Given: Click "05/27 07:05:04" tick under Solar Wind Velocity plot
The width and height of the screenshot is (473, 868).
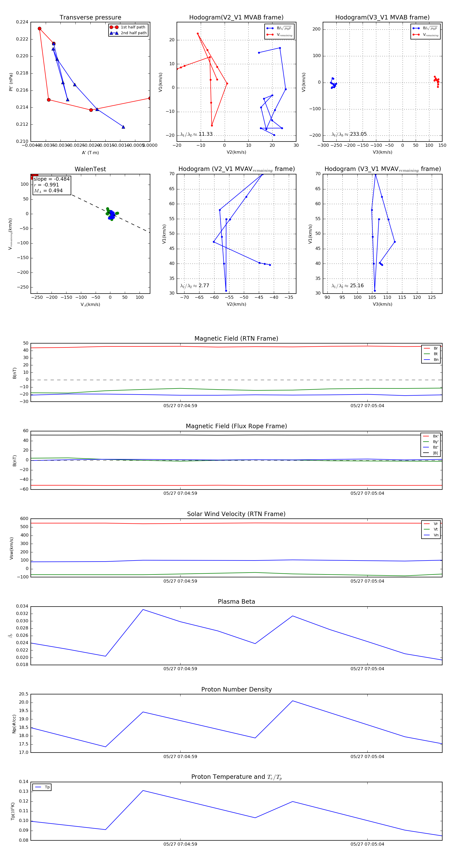Looking at the screenshot, I should point(367,581).
